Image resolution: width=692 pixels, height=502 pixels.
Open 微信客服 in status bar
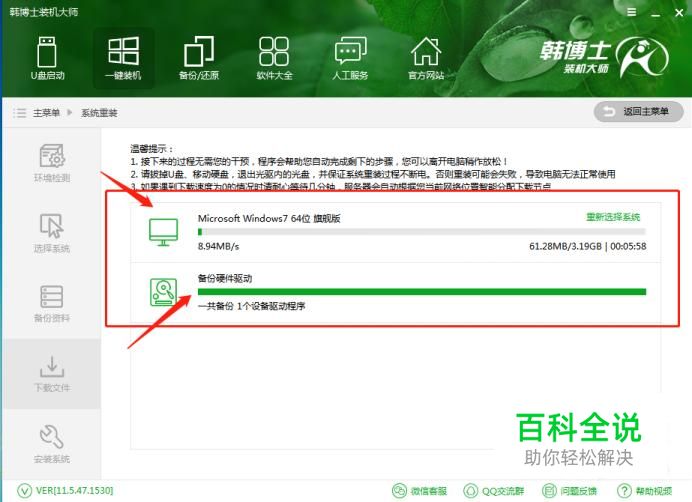(420, 491)
